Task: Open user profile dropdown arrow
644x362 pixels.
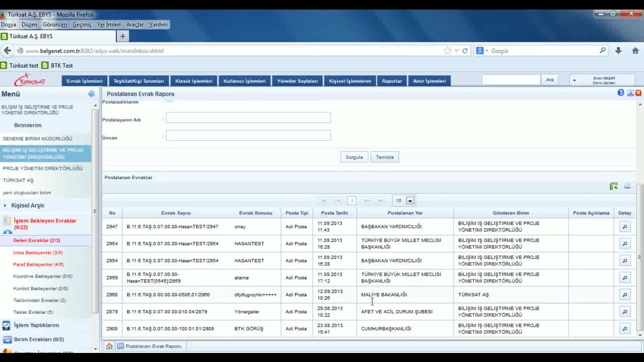Action: pos(574,80)
